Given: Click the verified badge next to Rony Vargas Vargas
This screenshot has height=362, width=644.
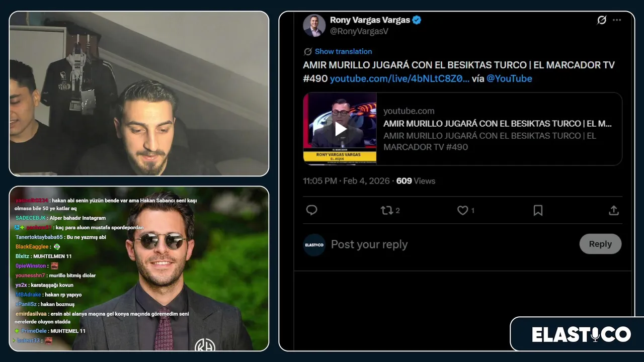Looking at the screenshot, I should pyautogui.click(x=417, y=20).
